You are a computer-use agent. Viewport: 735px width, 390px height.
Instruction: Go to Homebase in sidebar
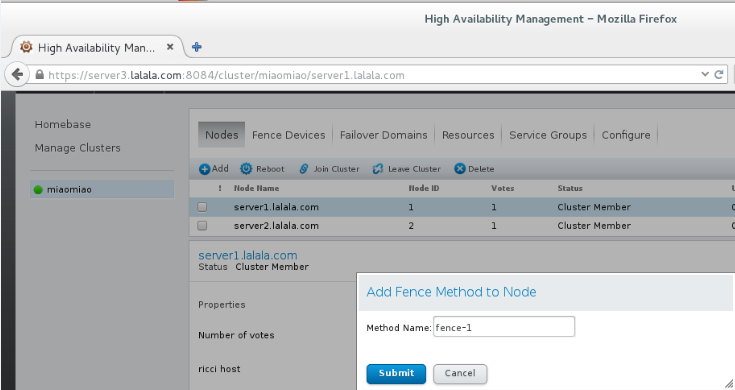pyautogui.click(x=63, y=124)
